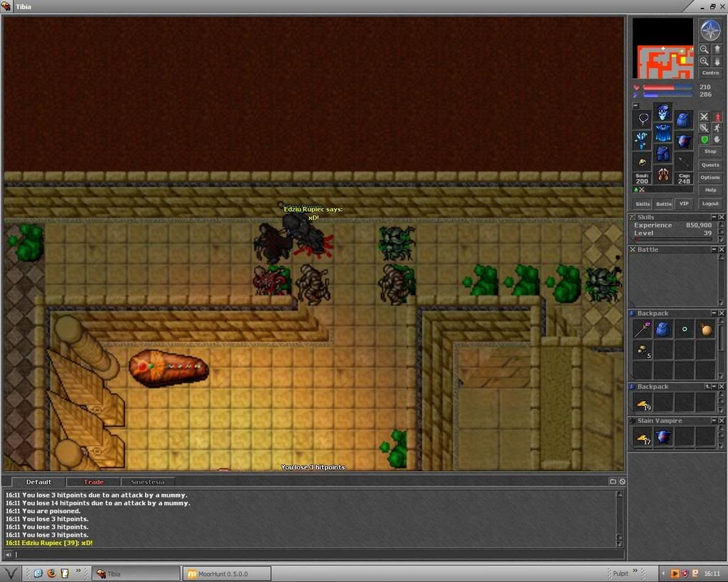Move minimap one floor down
Viewport: 728px width, 582px height.
click(x=717, y=61)
